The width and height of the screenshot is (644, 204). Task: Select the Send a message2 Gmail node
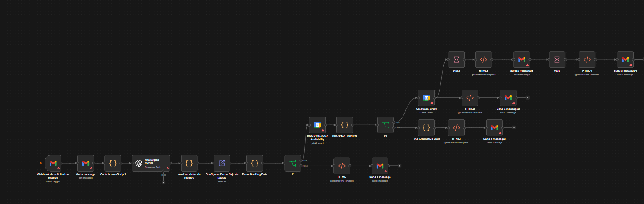click(508, 98)
